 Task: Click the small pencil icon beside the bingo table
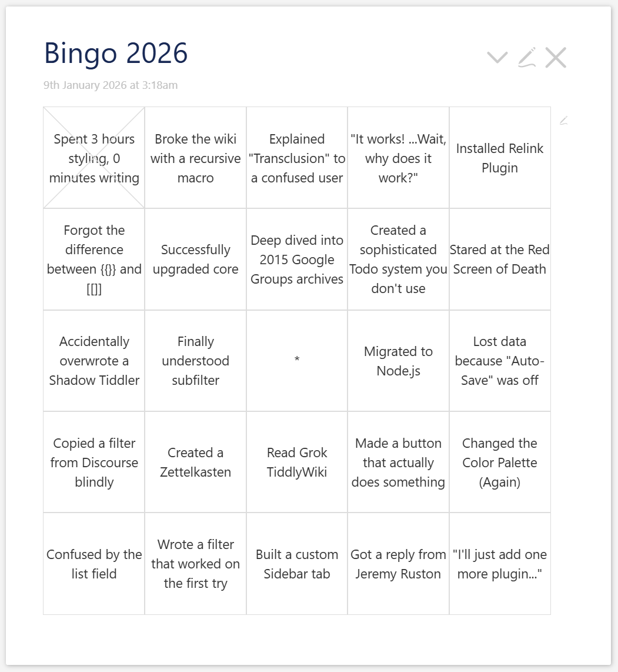click(563, 121)
